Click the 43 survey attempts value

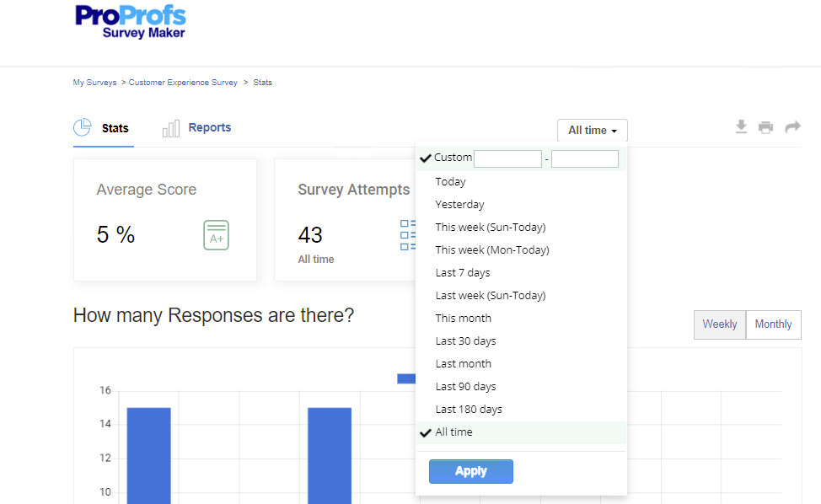pyautogui.click(x=310, y=235)
